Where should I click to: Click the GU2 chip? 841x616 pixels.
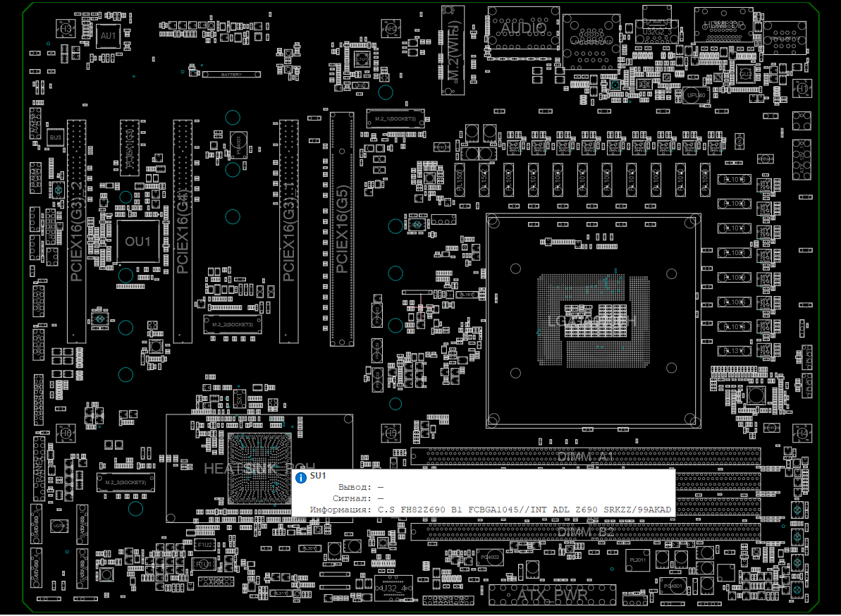746,74
